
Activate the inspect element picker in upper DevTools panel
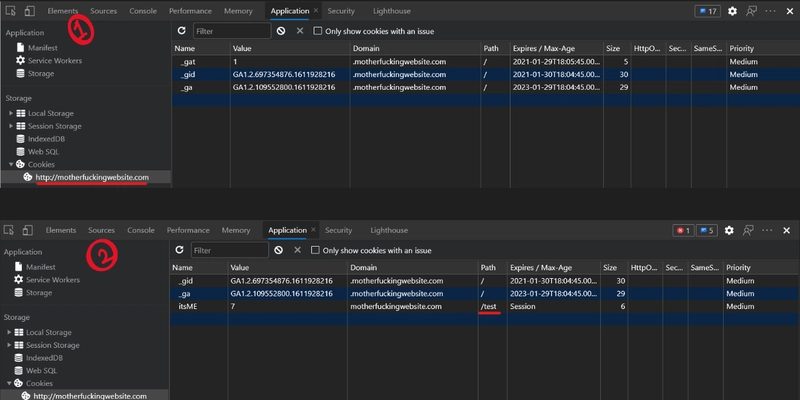10,11
